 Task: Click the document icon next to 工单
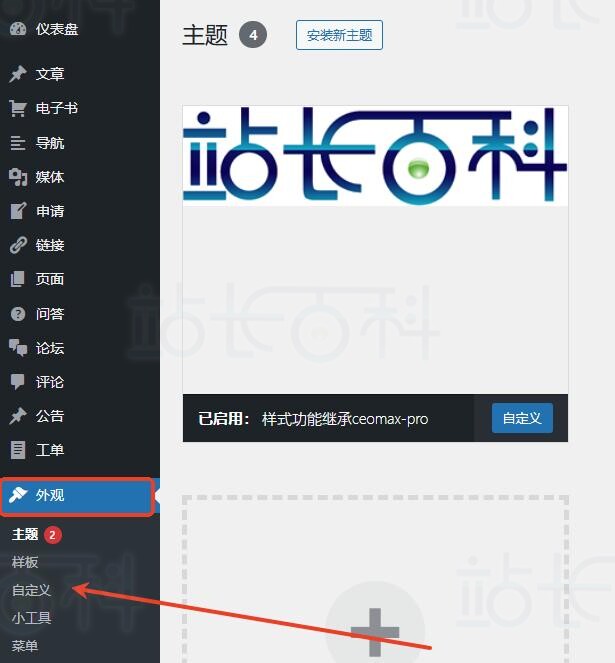18,450
